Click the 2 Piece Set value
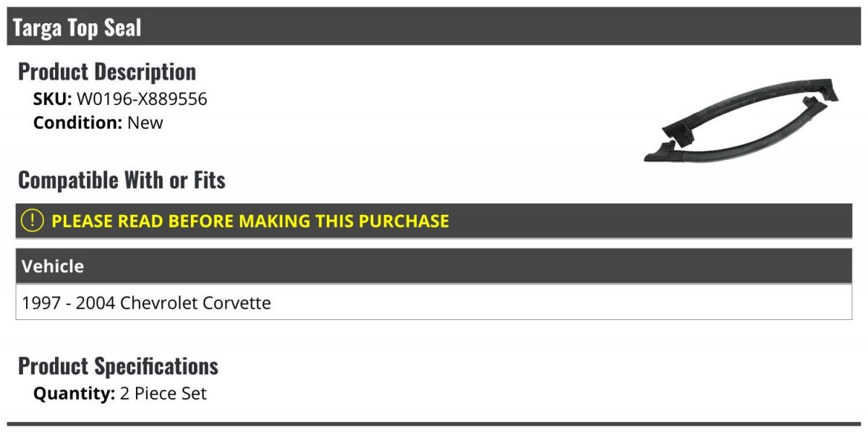This screenshot has width=868, height=433. (x=163, y=394)
